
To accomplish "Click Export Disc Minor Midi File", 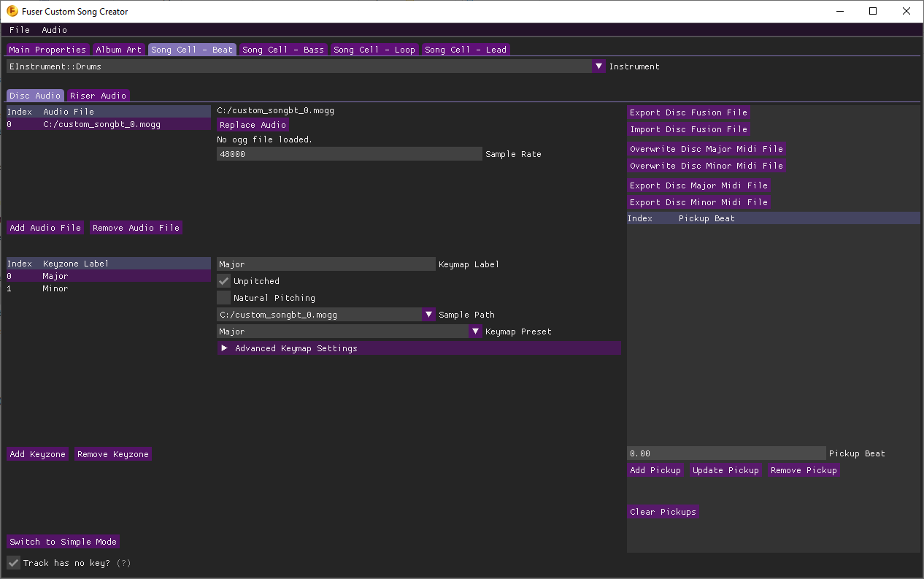I will point(699,202).
